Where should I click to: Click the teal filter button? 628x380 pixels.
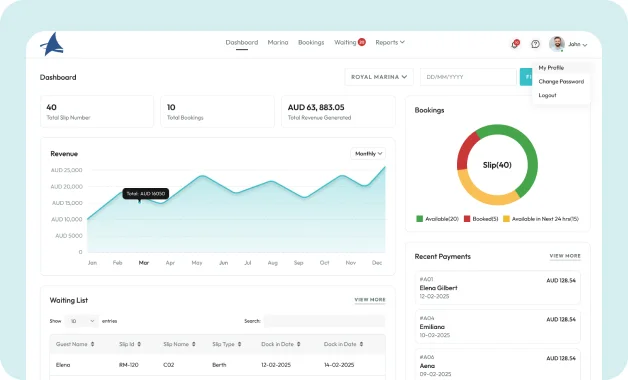tap(526, 77)
